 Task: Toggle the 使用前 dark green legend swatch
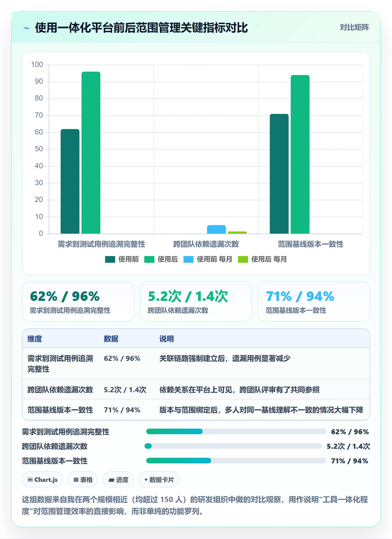coord(110,259)
